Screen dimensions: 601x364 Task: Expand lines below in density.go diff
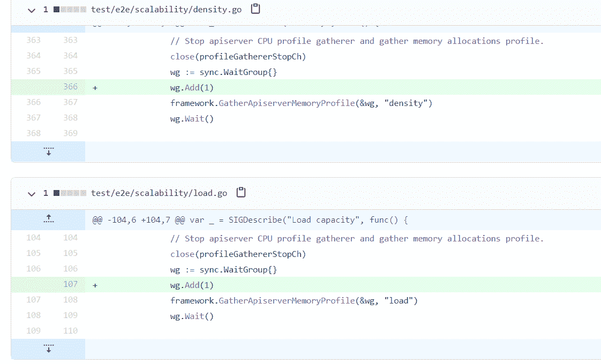[48, 151]
